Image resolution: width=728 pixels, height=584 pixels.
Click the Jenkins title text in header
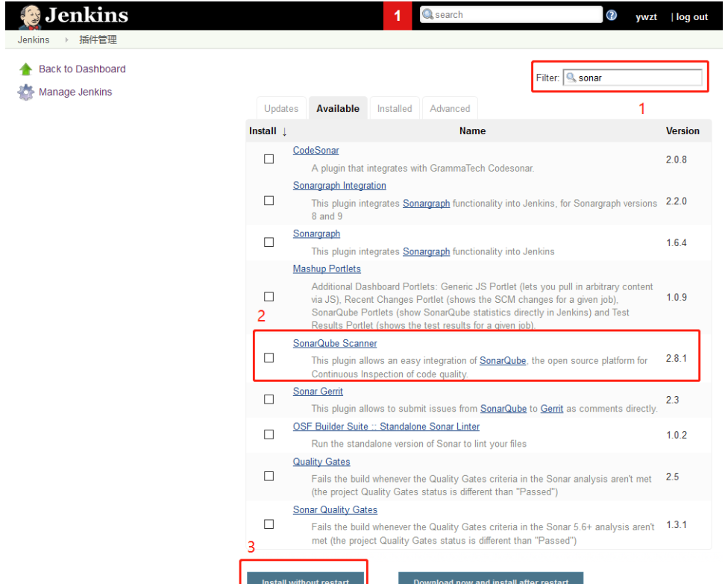(87, 16)
